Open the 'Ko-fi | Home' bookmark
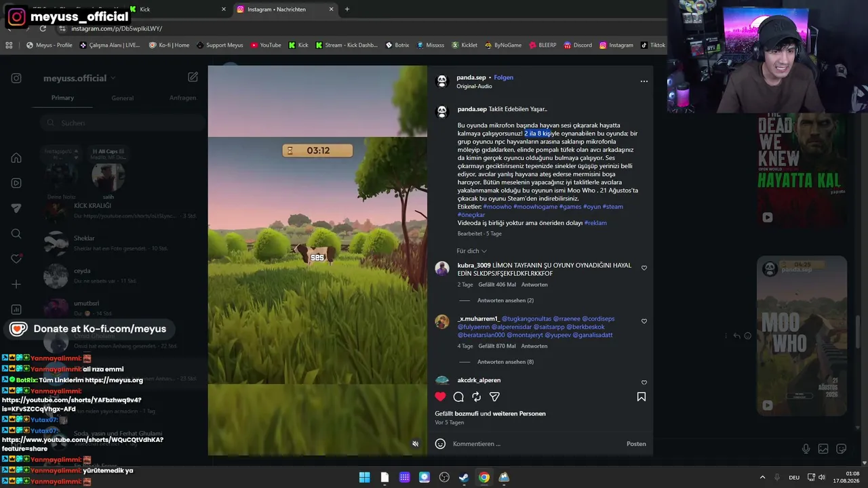 pyautogui.click(x=170, y=45)
